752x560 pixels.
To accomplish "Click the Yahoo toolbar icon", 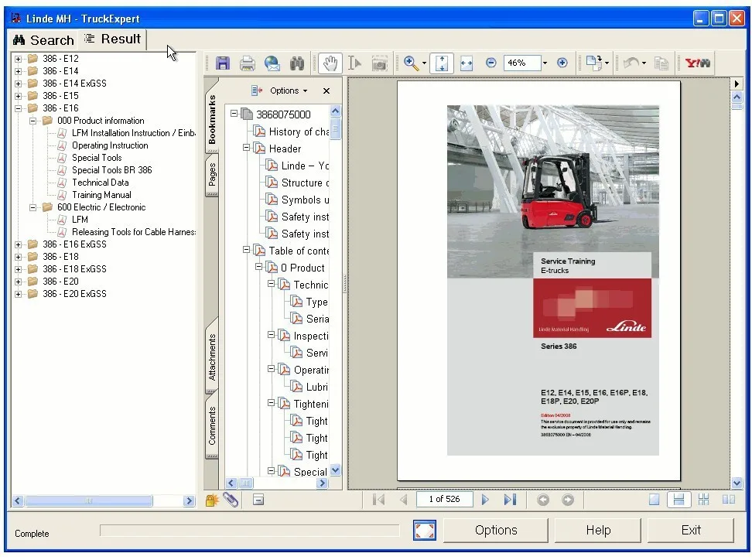I will 697,63.
